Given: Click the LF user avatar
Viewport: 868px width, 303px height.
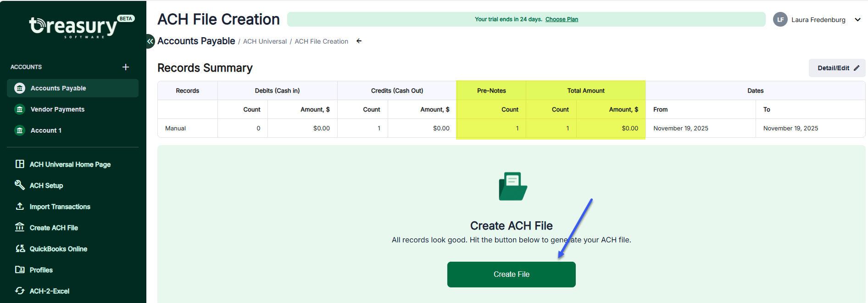Looking at the screenshot, I should 780,20.
